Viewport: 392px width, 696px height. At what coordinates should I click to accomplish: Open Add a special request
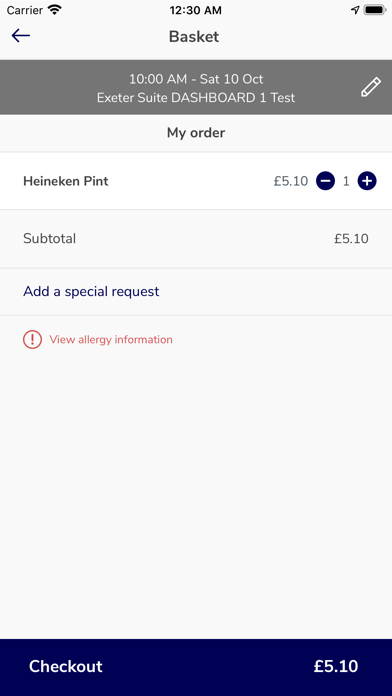[x=91, y=292]
